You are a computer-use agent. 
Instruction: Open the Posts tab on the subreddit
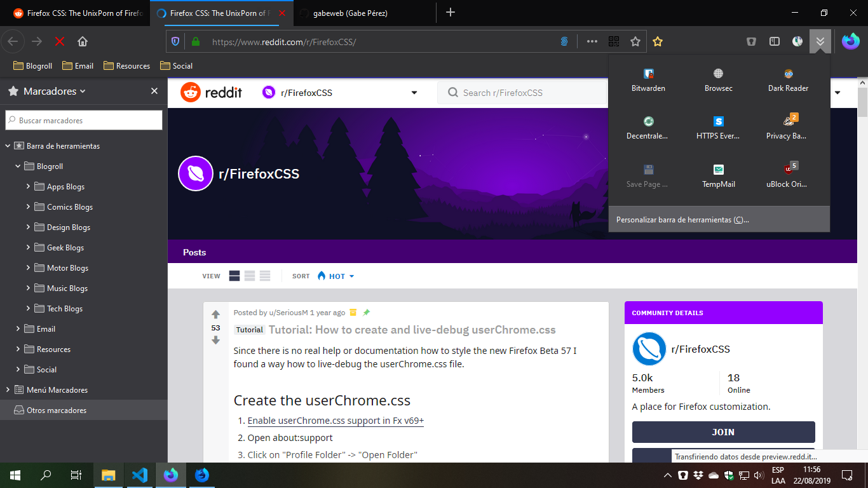click(x=194, y=252)
